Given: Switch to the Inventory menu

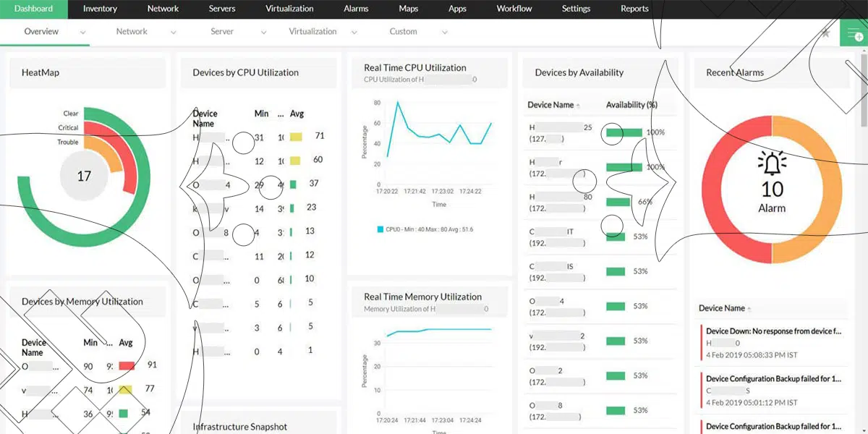Looking at the screenshot, I should click(x=100, y=9).
